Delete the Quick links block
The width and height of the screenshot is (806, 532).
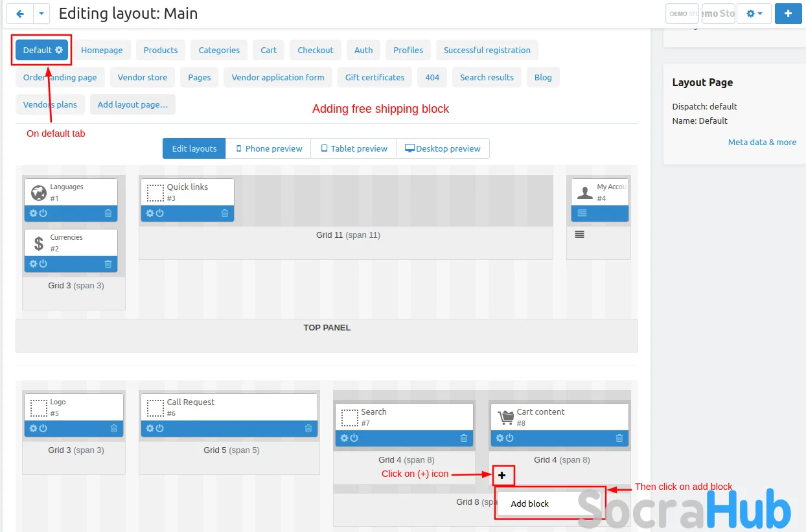coord(225,213)
